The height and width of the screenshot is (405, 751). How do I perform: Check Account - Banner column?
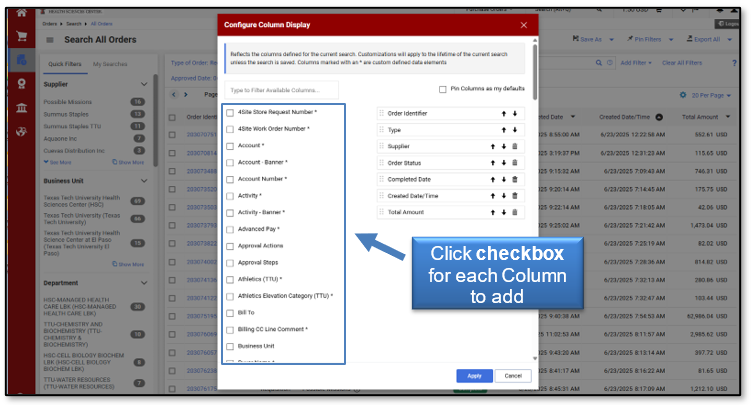230,163
